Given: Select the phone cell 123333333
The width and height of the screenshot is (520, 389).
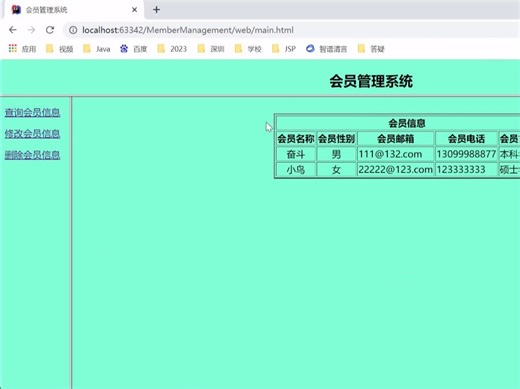Looking at the screenshot, I should click(x=466, y=170).
